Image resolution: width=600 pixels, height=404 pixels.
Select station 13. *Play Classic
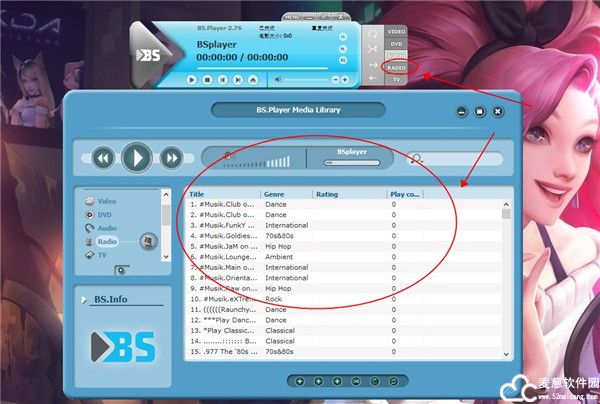pos(344,331)
